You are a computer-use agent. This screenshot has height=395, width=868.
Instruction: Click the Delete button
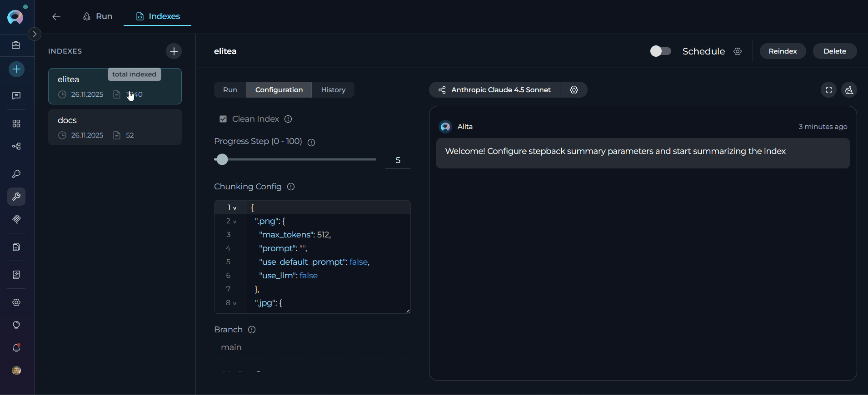835,51
